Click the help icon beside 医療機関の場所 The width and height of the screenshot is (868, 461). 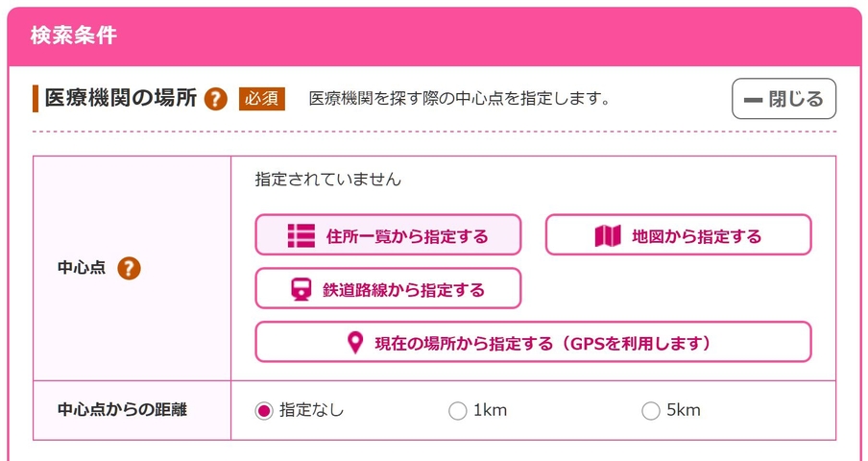(216, 99)
